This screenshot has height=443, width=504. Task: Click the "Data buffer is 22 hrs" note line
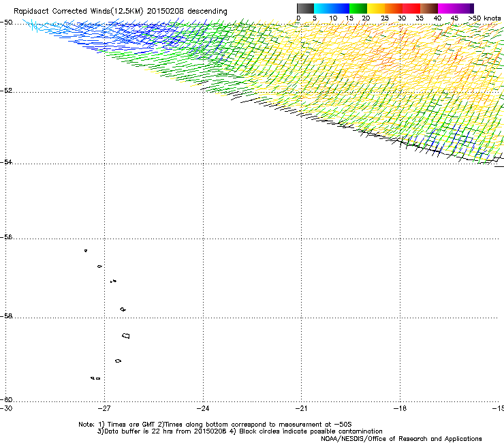(240, 431)
